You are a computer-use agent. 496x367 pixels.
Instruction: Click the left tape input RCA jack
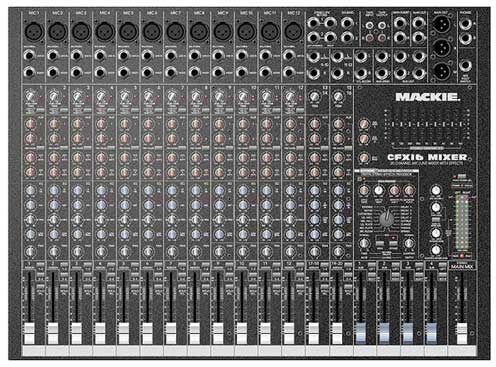[370, 25]
